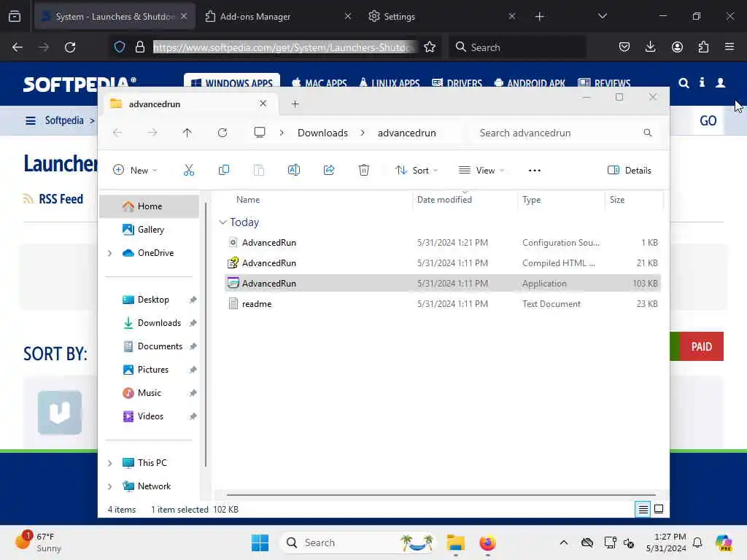Collapse the Today group

(x=222, y=222)
